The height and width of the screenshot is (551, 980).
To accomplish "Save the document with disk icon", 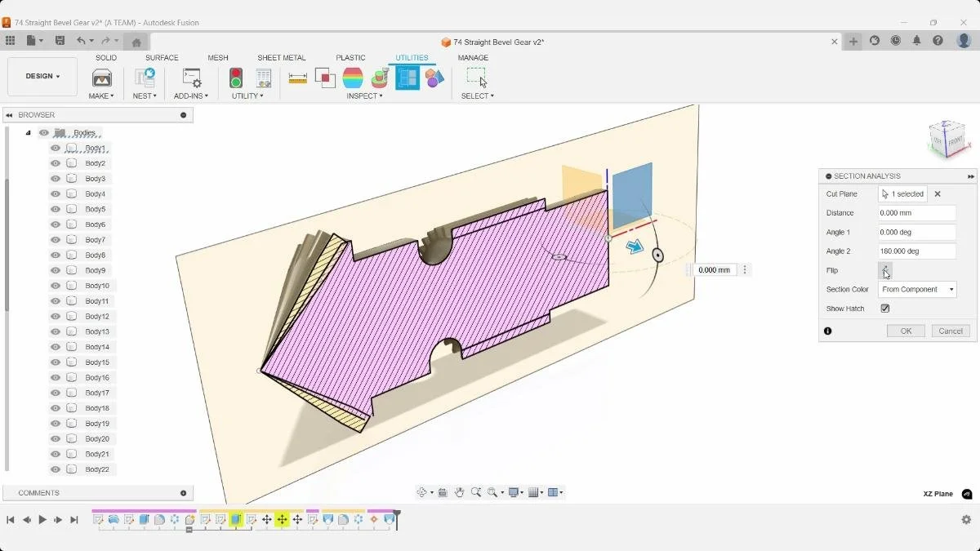I will pyautogui.click(x=60, y=41).
